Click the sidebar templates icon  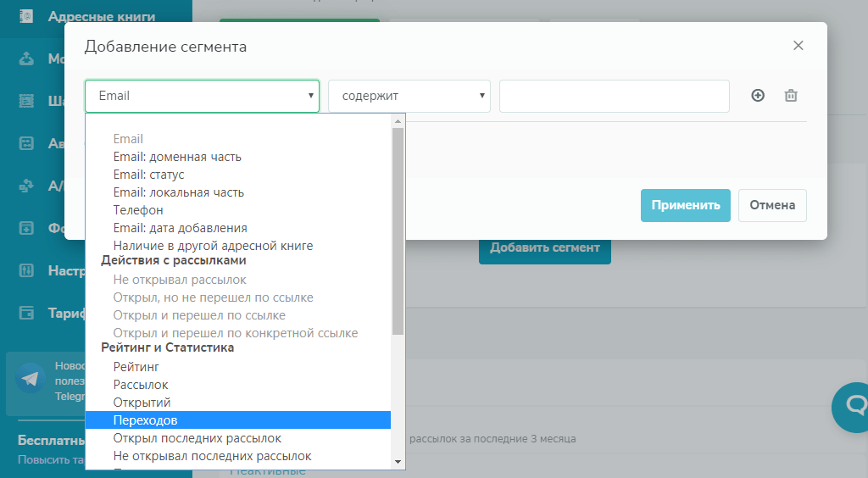26,101
